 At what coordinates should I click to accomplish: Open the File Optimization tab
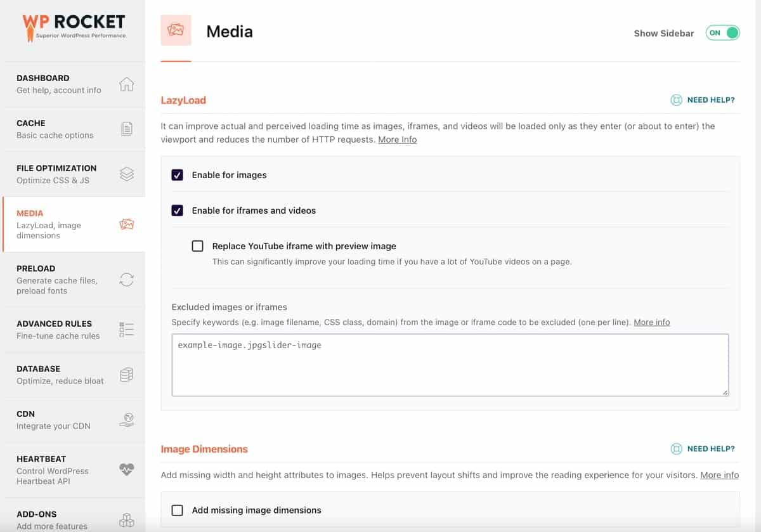(x=74, y=174)
